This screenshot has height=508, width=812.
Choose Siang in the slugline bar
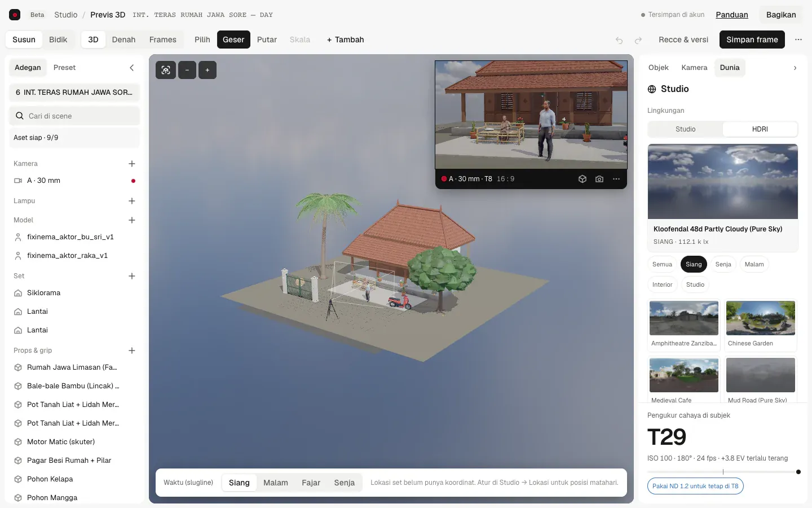coord(239,483)
